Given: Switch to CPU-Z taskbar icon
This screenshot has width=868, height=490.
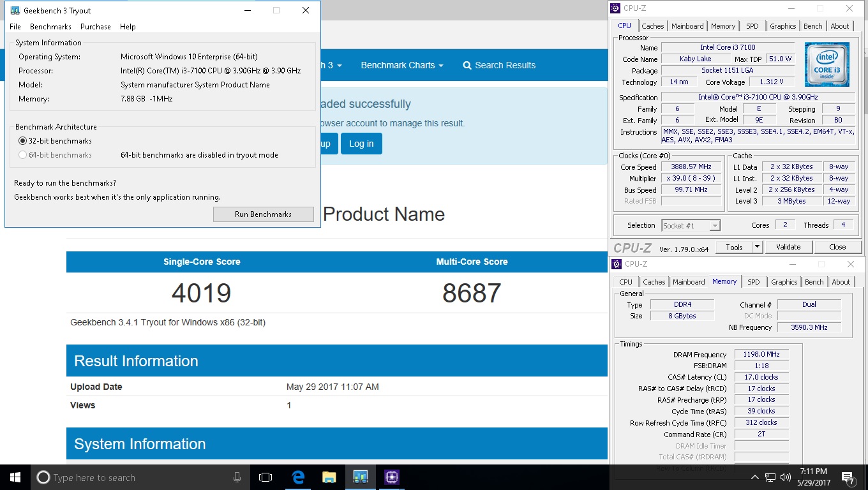Looking at the screenshot, I should (391, 477).
